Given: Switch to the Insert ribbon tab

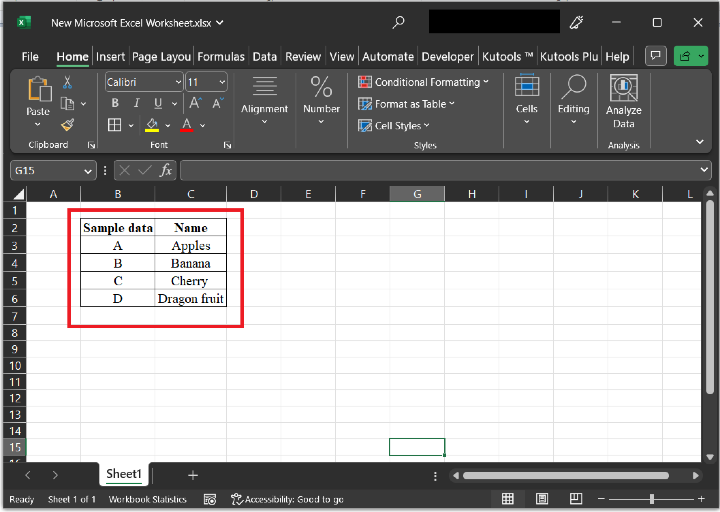Looking at the screenshot, I should 110,57.
